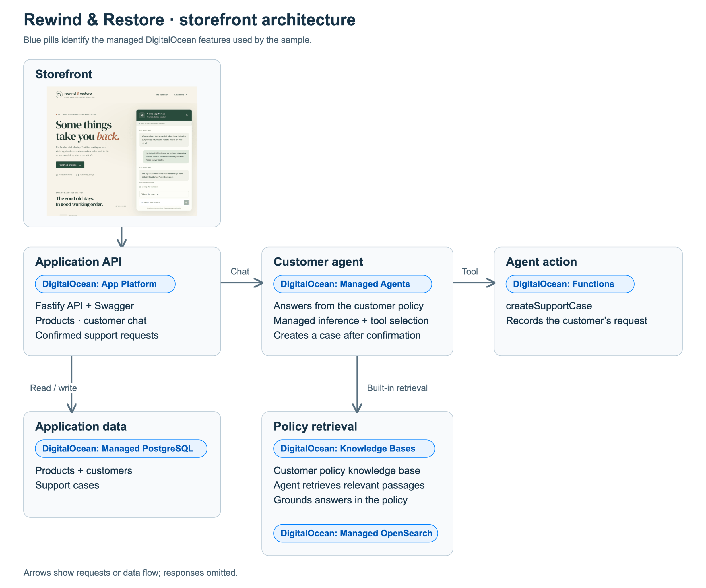Click the shield icon beside 'Carefully restored'
This screenshot has width=706, height=588.
(x=57, y=175)
